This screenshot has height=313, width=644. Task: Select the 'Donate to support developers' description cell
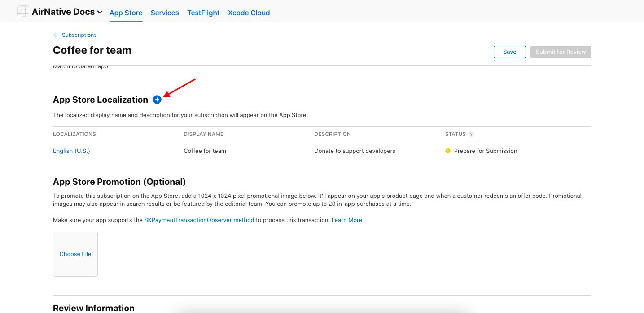point(355,151)
